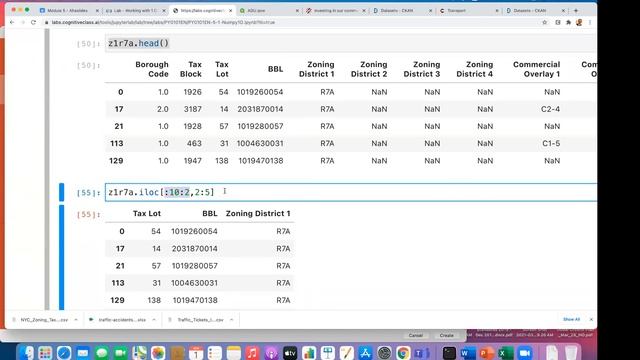
Task: Open the Chrome extensions puzzle icon
Action: click(568, 22)
